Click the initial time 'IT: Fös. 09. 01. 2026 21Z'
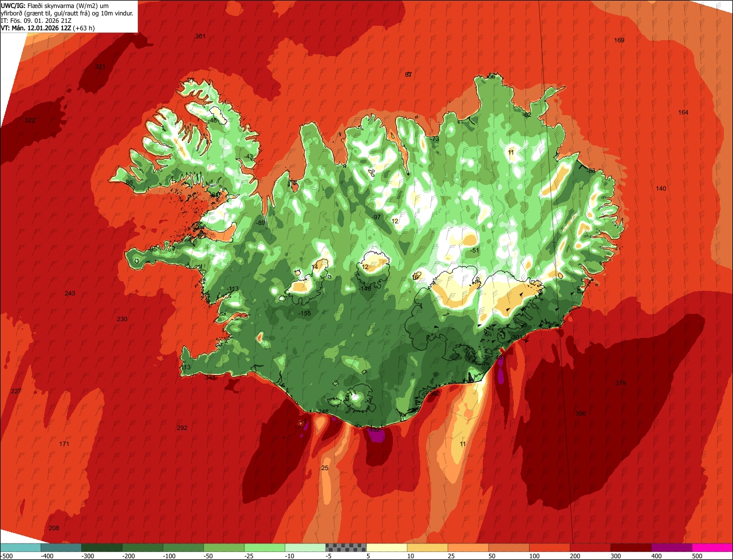Image resolution: width=733 pixels, height=560 pixels. pos(36,20)
